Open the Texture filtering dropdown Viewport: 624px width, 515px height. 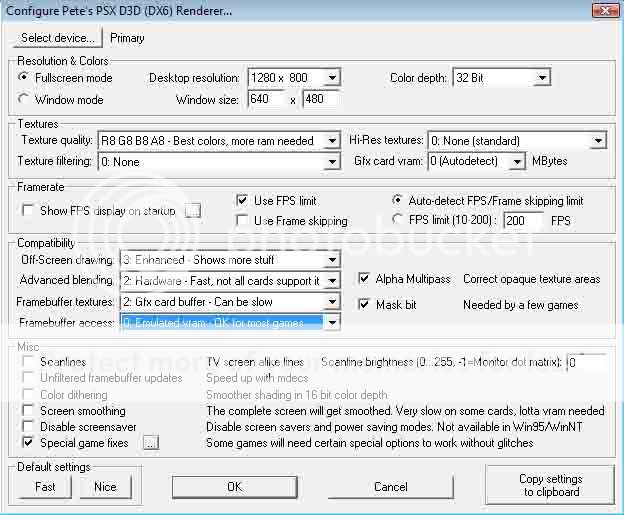[219, 162]
